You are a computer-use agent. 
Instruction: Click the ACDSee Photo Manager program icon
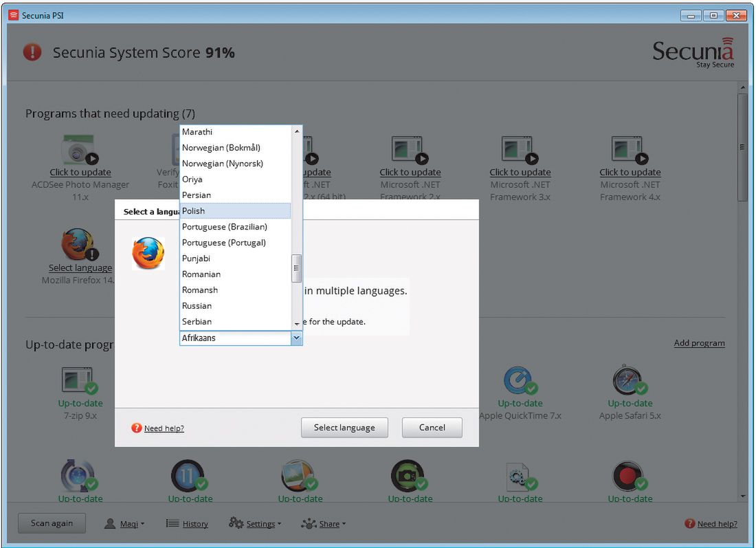(x=80, y=150)
